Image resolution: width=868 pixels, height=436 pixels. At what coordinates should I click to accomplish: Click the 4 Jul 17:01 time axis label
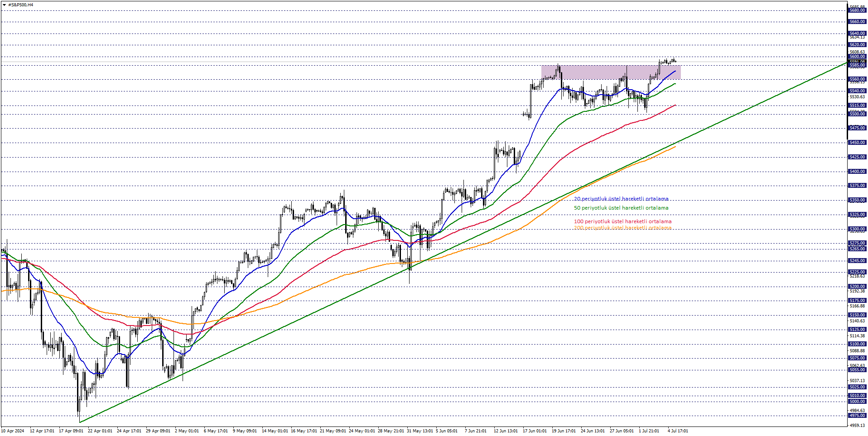(x=678, y=431)
